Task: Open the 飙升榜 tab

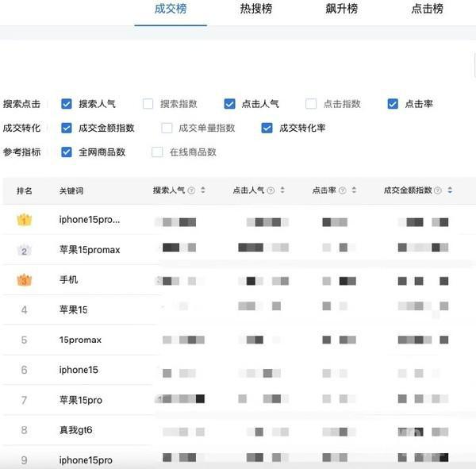Action: (x=341, y=9)
